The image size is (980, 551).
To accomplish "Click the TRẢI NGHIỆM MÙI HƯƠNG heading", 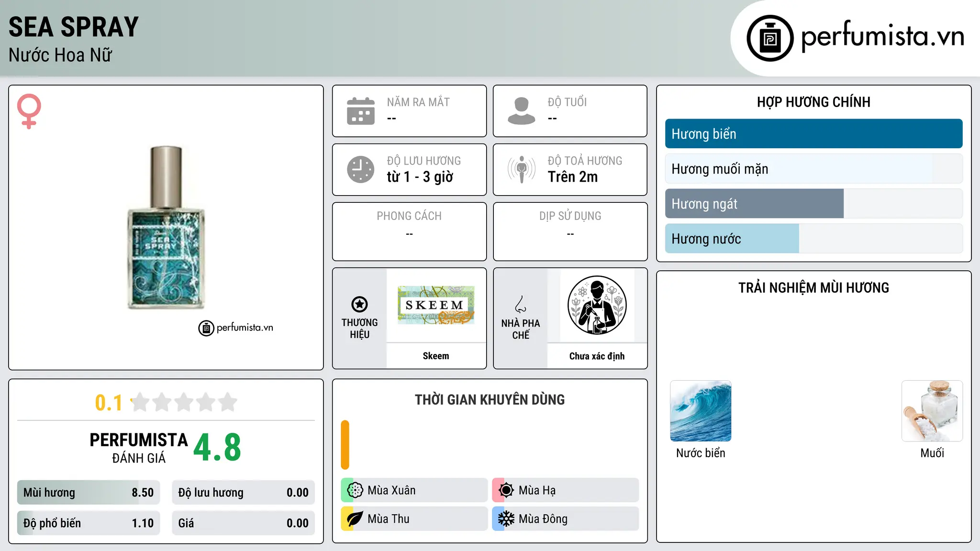I will pyautogui.click(x=813, y=287).
